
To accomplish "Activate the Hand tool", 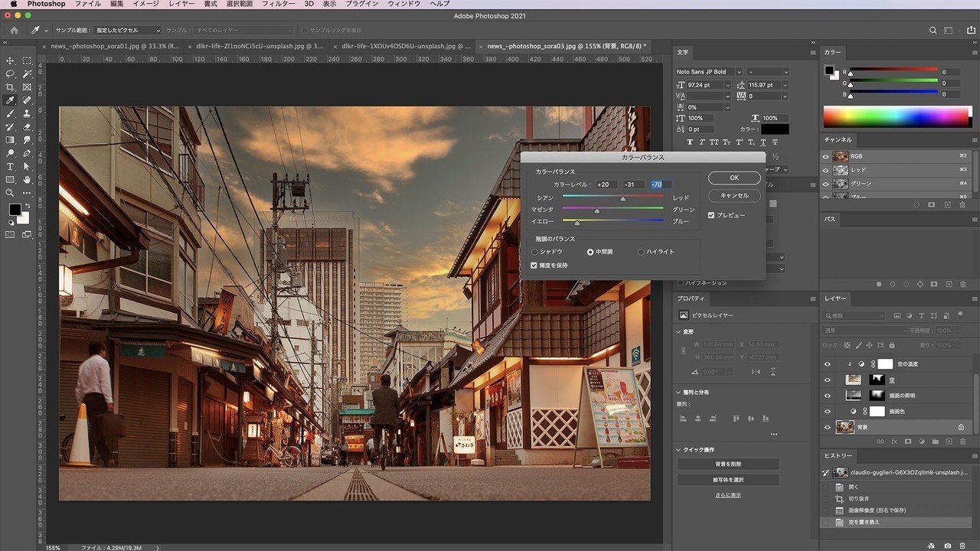I will tap(27, 179).
